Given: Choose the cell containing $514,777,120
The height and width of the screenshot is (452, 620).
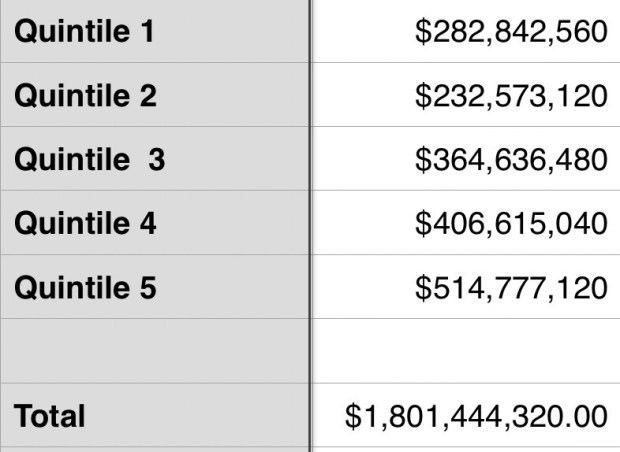Looking at the screenshot, I should [x=465, y=287].
